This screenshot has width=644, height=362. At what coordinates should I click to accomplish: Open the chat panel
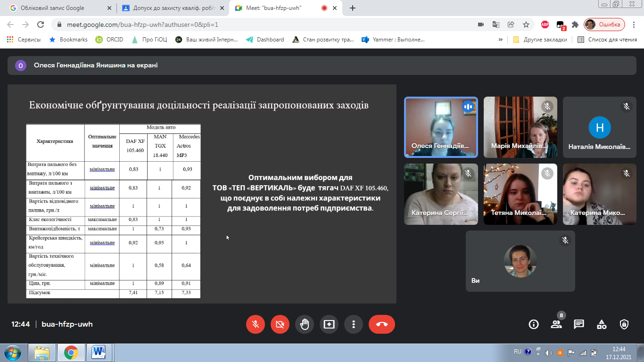(x=579, y=324)
